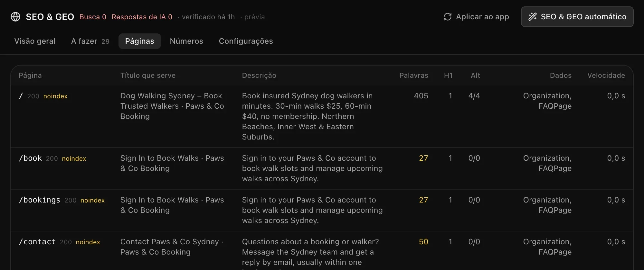644x270 pixels.
Task: Click the refresh icon in Aplicar ao app
Action: [448, 17]
